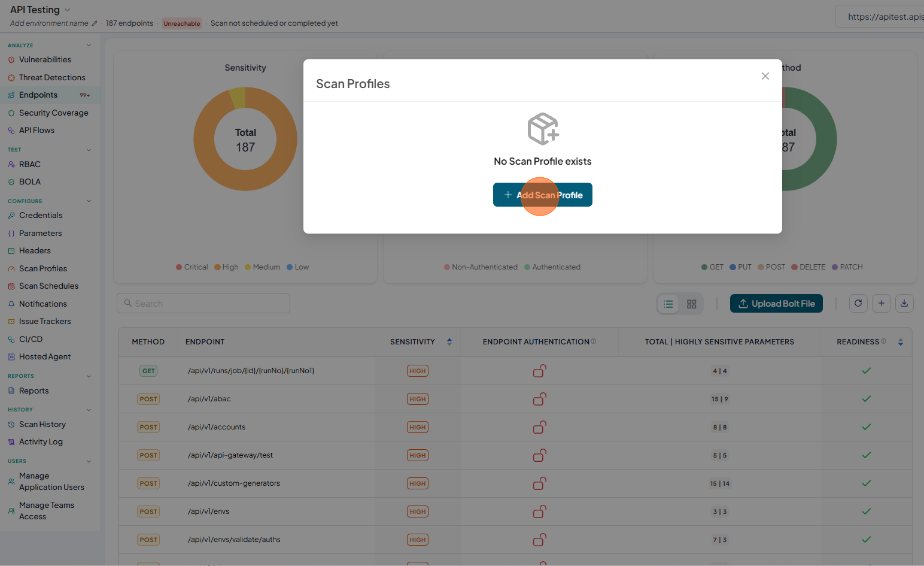Click pencil icon to edit environment name
924x566 pixels.
point(94,23)
